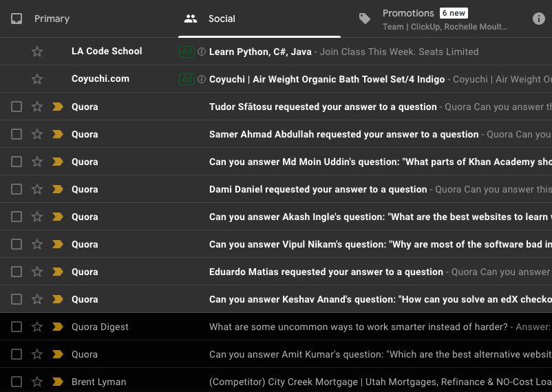Check the Dami Daniel email
The image size is (552, 392).
[17, 189]
